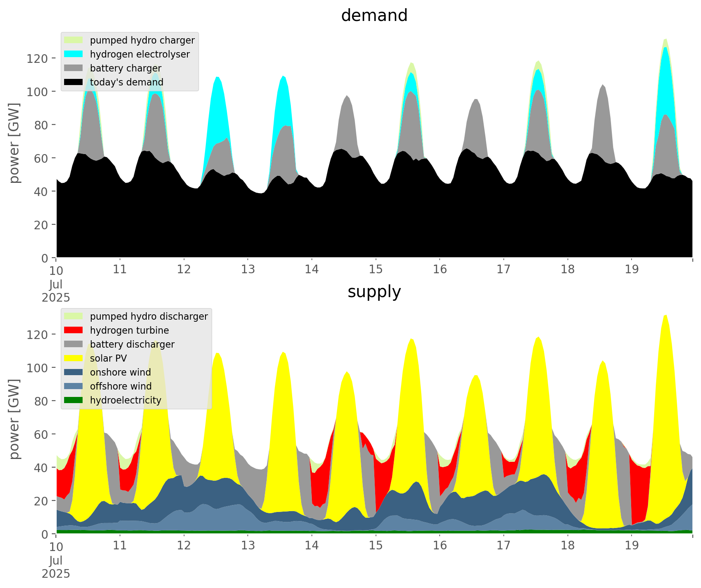
Task: Click the cyan hydrogen electrolyser legend swatch
Action: point(74,54)
